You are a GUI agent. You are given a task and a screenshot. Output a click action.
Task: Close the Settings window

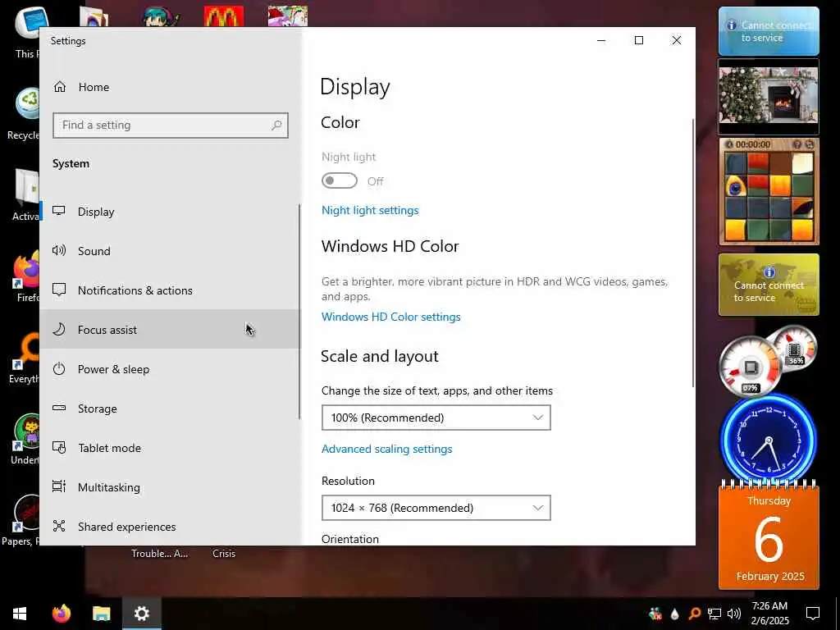(677, 41)
